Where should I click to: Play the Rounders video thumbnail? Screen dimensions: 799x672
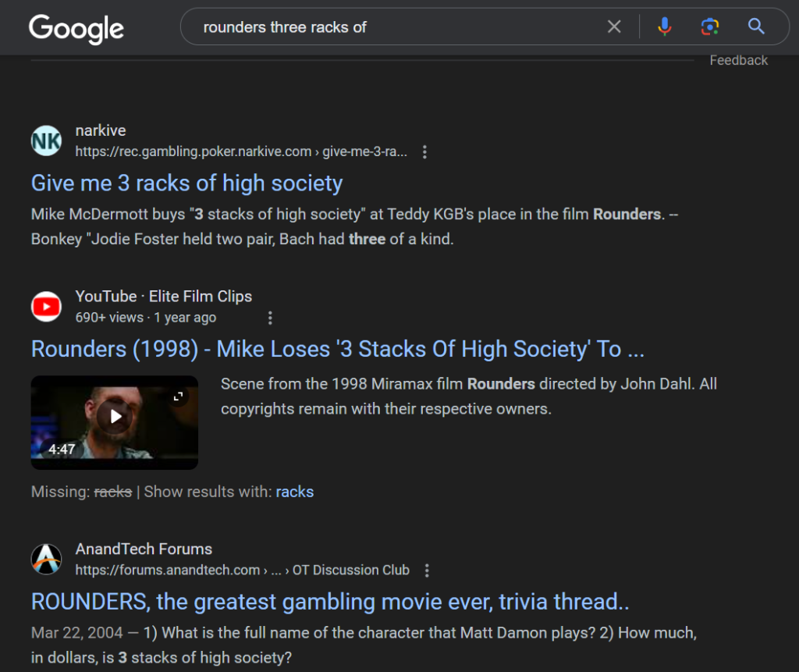(115, 417)
